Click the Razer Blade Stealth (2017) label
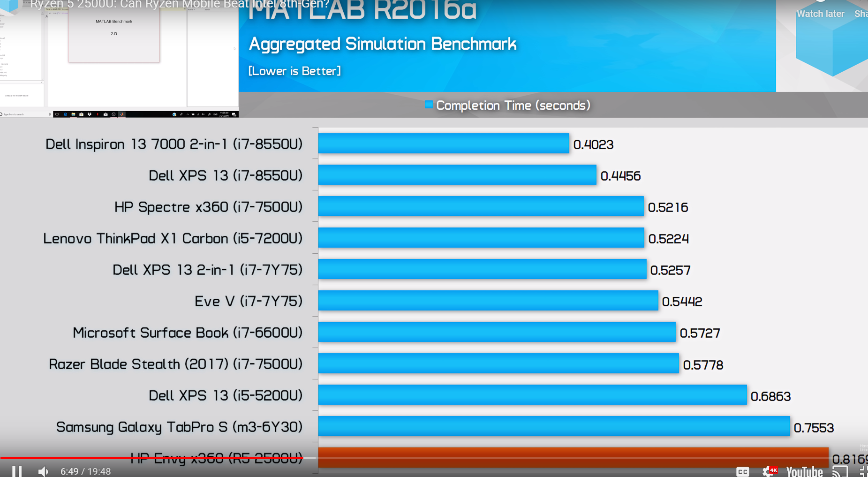The image size is (868, 477). pos(176,364)
